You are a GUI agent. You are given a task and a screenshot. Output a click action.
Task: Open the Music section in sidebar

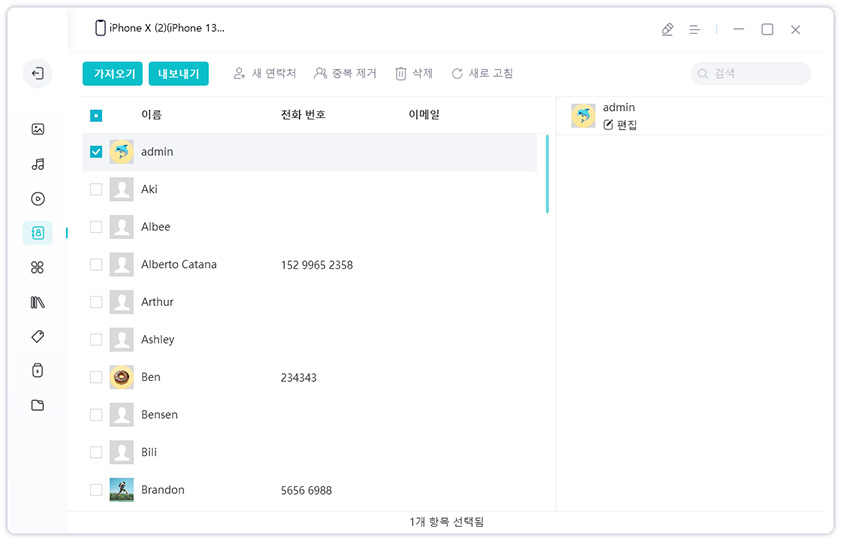point(38,164)
